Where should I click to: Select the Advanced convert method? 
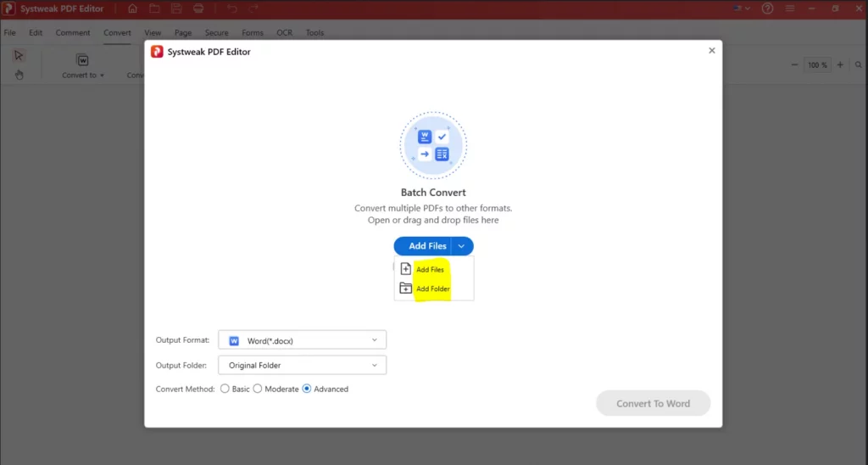click(x=307, y=389)
